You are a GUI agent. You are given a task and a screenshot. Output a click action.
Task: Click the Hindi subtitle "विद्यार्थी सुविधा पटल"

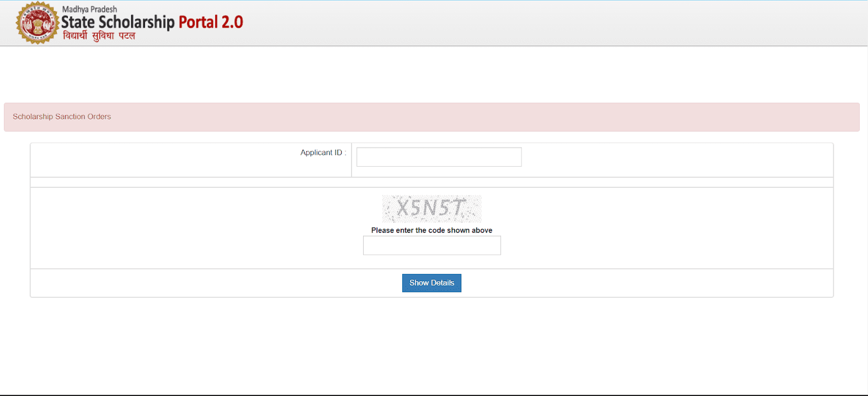coord(99,36)
